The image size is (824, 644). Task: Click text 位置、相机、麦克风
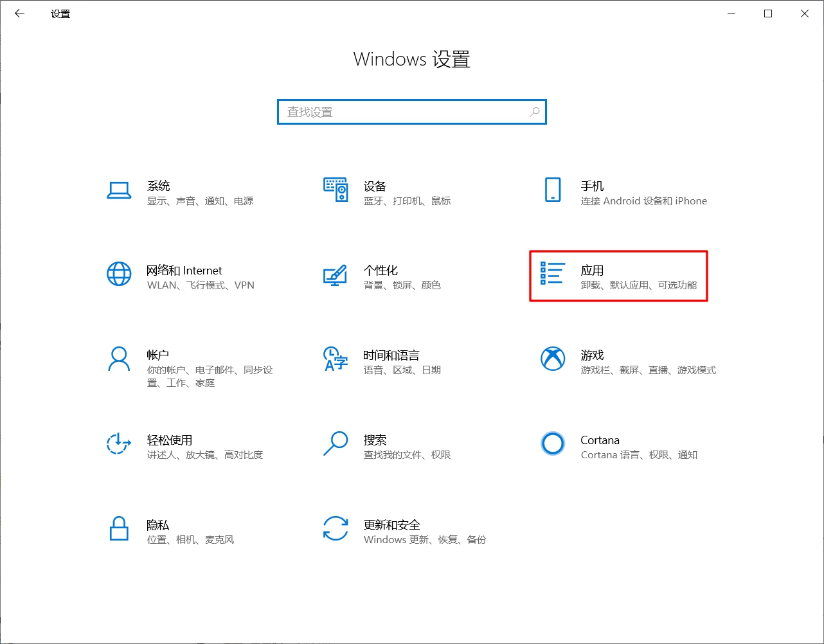[x=191, y=540]
